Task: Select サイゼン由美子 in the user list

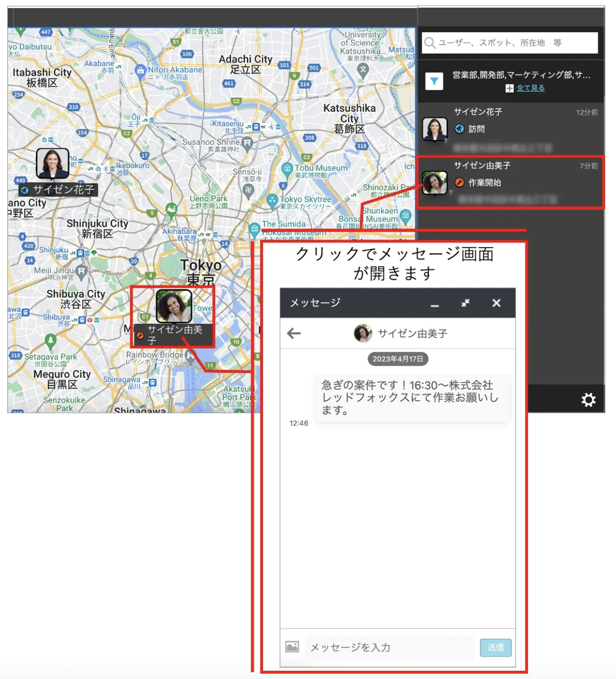Action: coord(511,182)
